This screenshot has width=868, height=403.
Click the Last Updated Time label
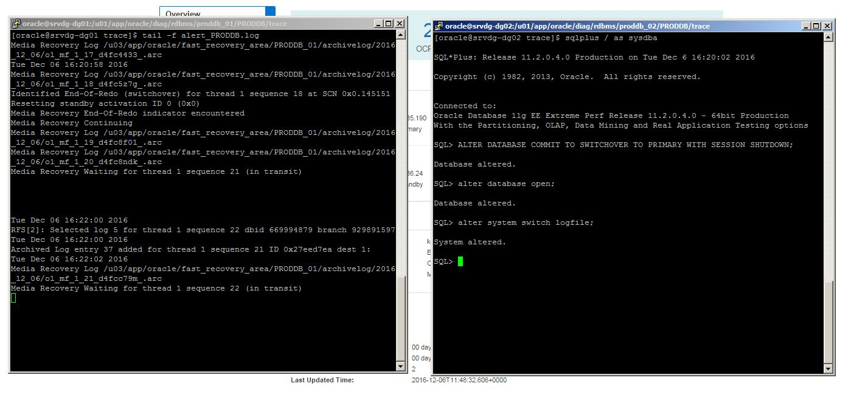(322, 381)
